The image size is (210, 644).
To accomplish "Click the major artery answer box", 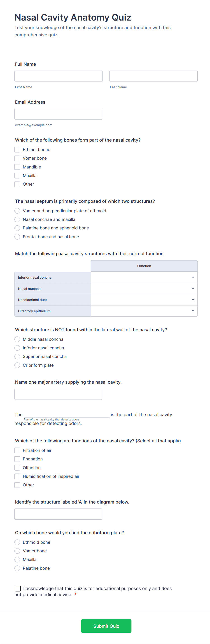I will [58, 394].
